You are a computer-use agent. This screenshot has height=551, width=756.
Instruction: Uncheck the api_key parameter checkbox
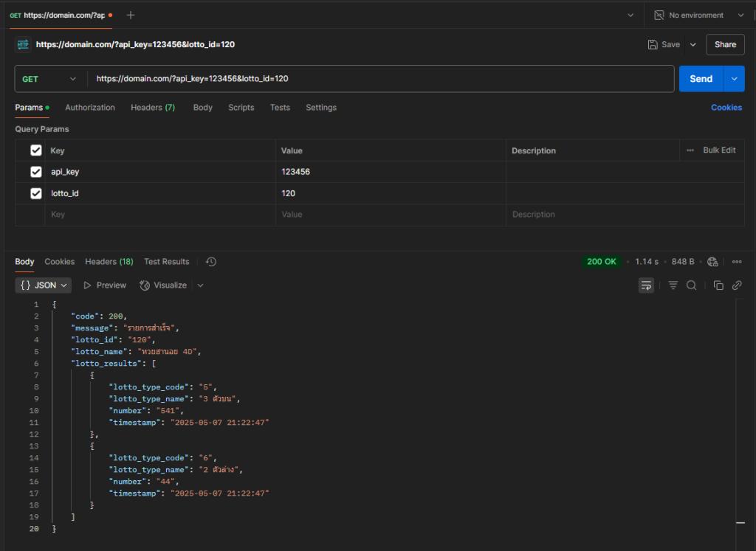[35, 172]
